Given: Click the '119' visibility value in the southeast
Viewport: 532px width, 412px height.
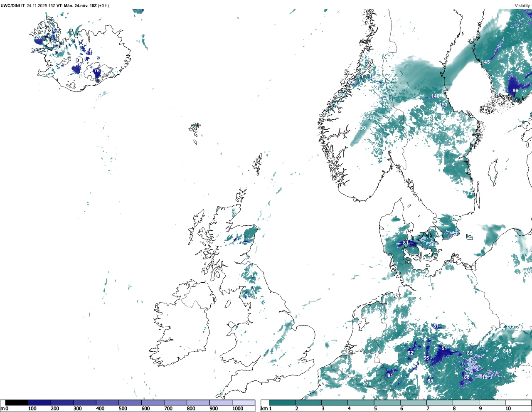Looking at the screenshot, I should point(483,377).
